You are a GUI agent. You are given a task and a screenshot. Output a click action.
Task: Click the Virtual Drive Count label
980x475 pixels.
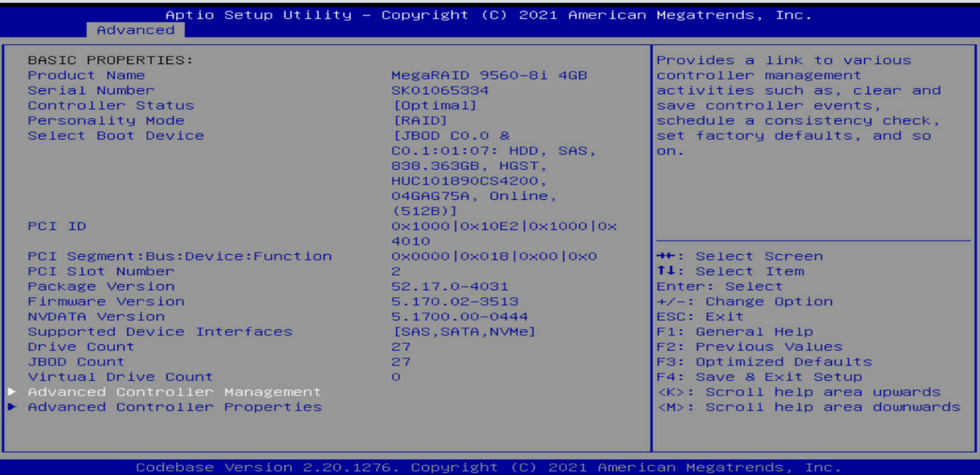[120, 377]
